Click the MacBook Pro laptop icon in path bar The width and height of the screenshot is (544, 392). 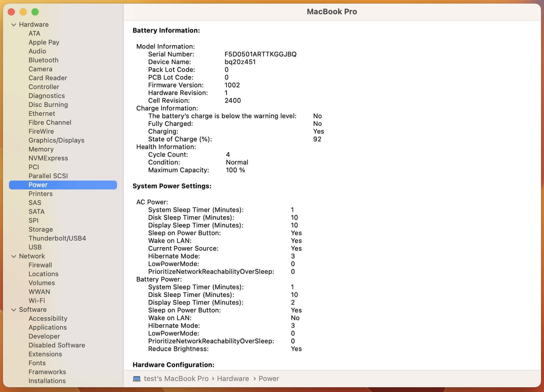(x=137, y=379)
